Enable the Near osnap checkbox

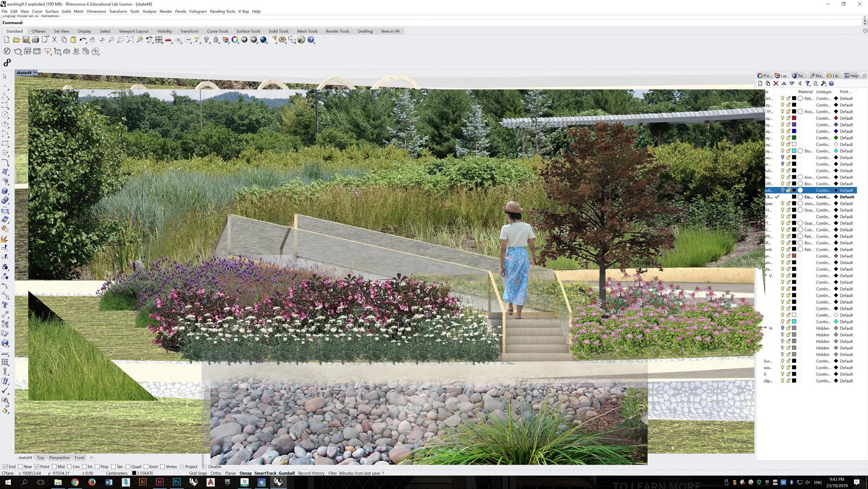coord(21,467)
